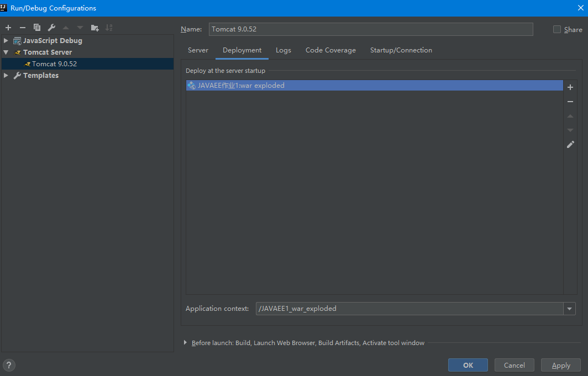Create new folder for configurations
The height and width of the screenshot is (376, 588).
coord(95,28)
